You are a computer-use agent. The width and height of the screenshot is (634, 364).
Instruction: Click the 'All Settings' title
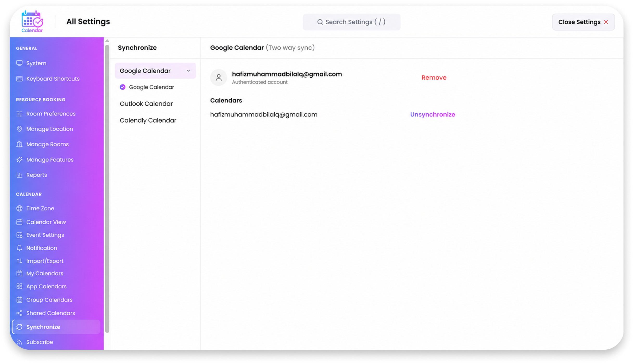coord(88,22)
